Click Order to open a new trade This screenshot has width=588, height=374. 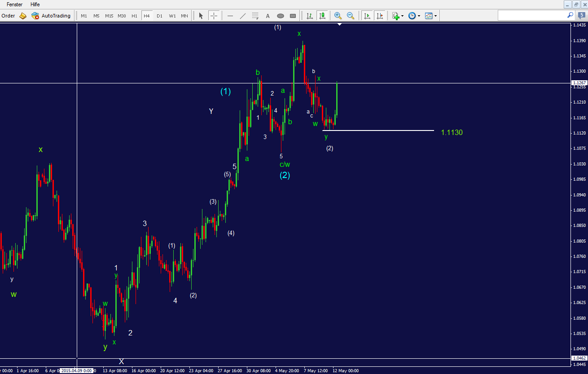click(x=8, y=15)
